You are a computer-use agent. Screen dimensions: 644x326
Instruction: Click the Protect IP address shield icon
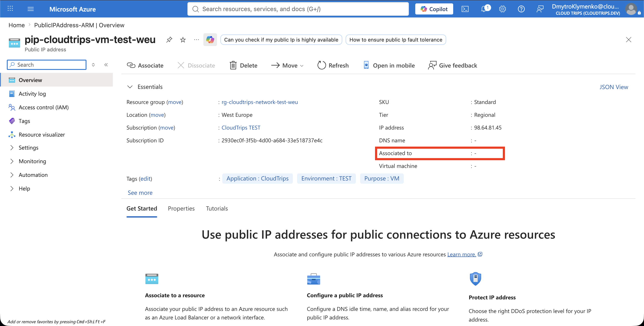tap(476, 279)
